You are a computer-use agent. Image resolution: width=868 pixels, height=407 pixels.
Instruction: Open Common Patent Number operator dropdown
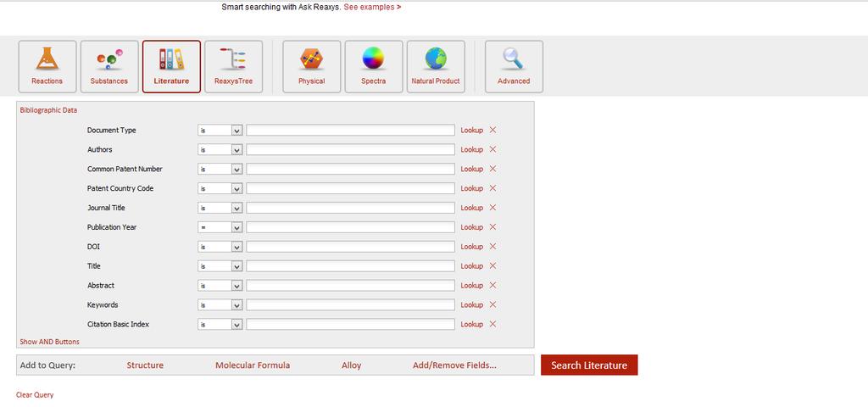coord(220,169)
